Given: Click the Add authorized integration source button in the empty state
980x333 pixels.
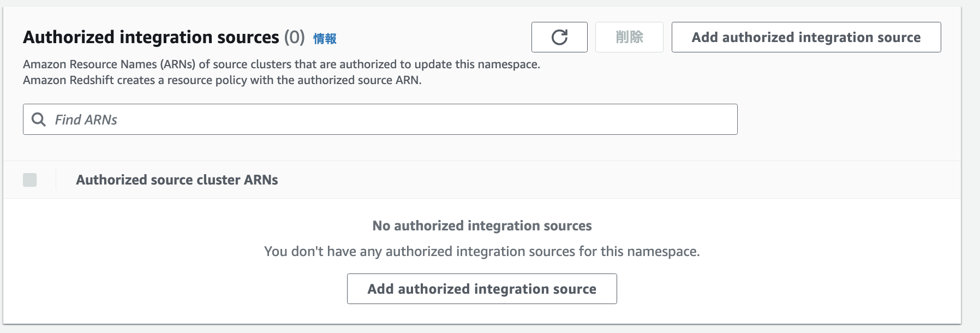Looking at the screenshot, I should 482,289.
